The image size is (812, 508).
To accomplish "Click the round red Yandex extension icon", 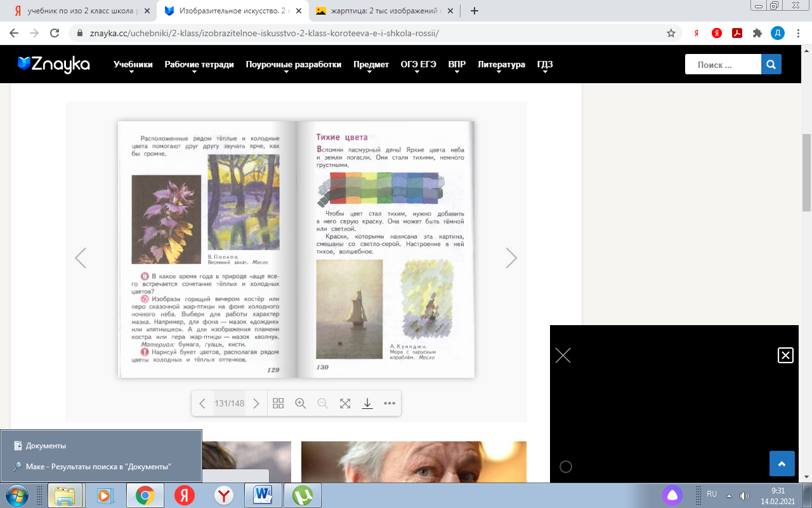I will click(x=717, y=33).
